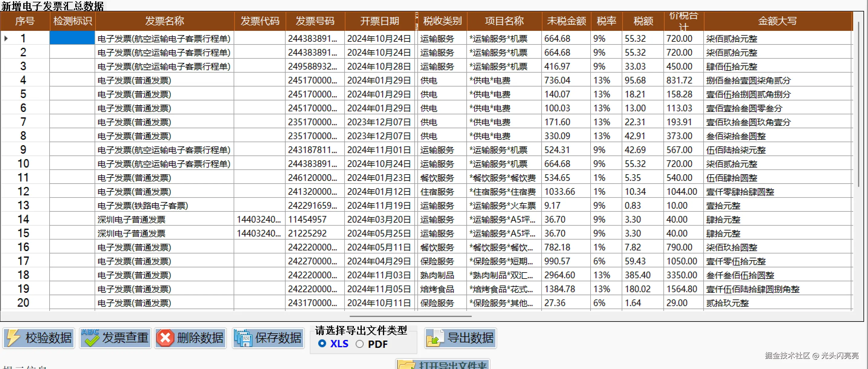This screenshot has height=369, width=868.
Task: Select the XLS export file type
Action: tap(322, 344)
